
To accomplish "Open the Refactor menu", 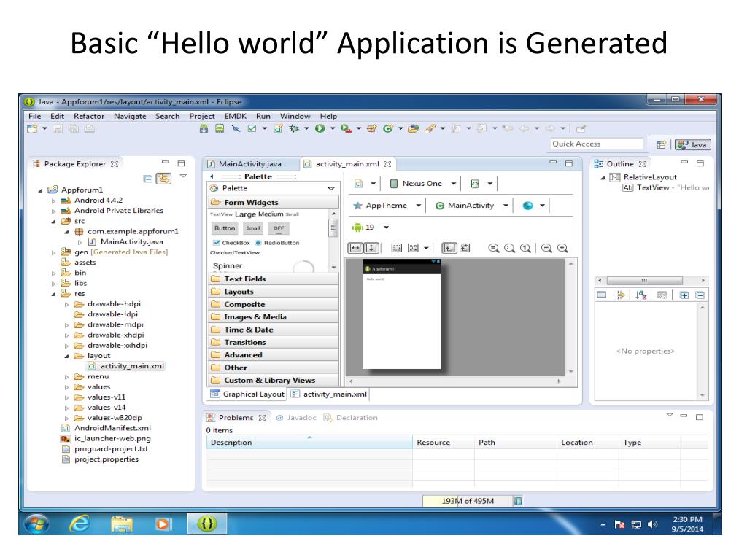I will pos(89,116).
